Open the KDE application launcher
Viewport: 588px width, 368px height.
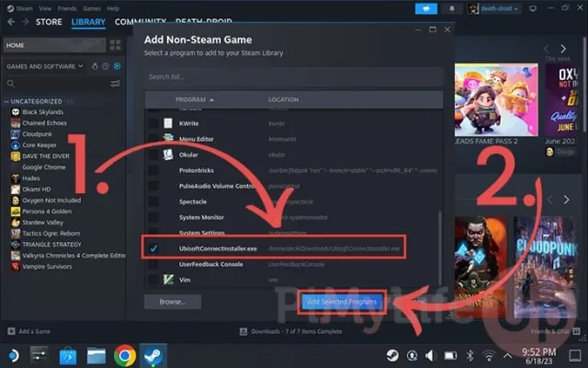13,356
